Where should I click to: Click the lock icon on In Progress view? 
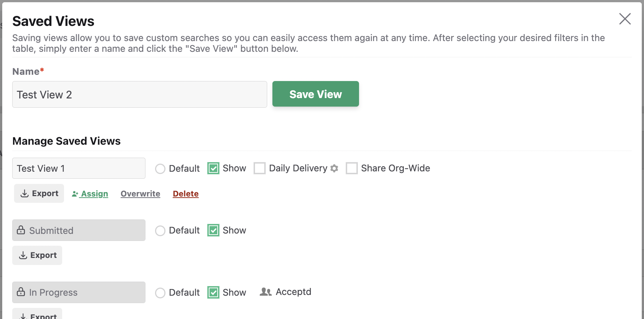tap(21, 292)
